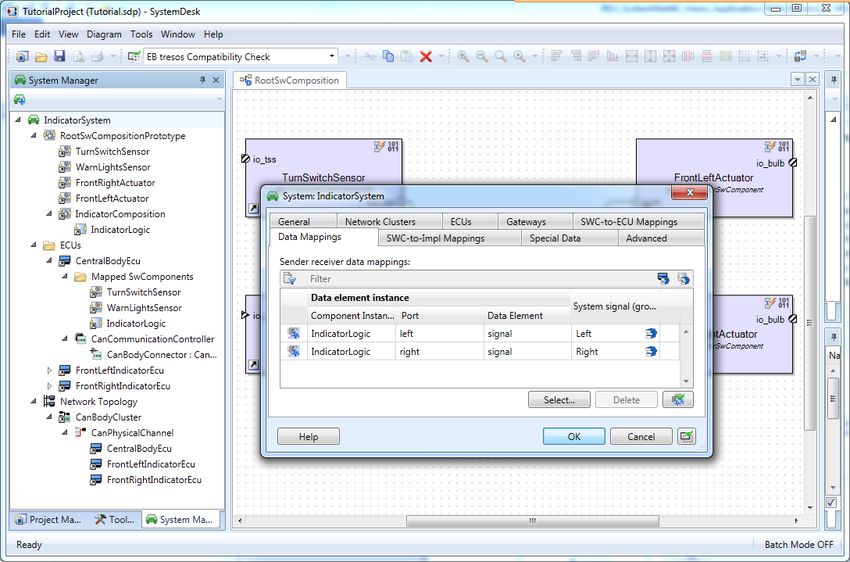Click the mappings table scroll-down arrow
The width and height of the screenshot is (850, 562).
(686, 381)
